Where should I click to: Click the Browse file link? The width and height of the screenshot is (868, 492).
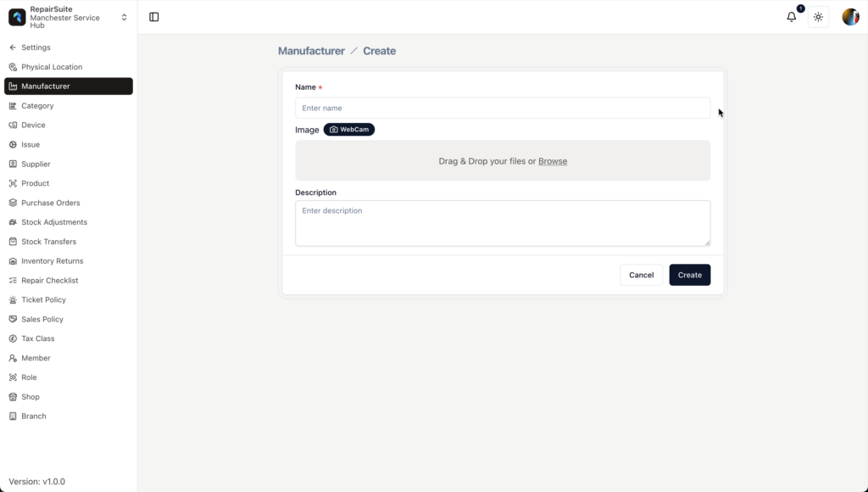point(553,161)
